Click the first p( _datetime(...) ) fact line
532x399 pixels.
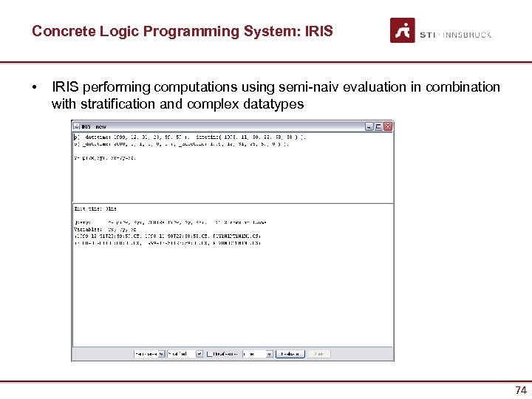coord(190,137)
